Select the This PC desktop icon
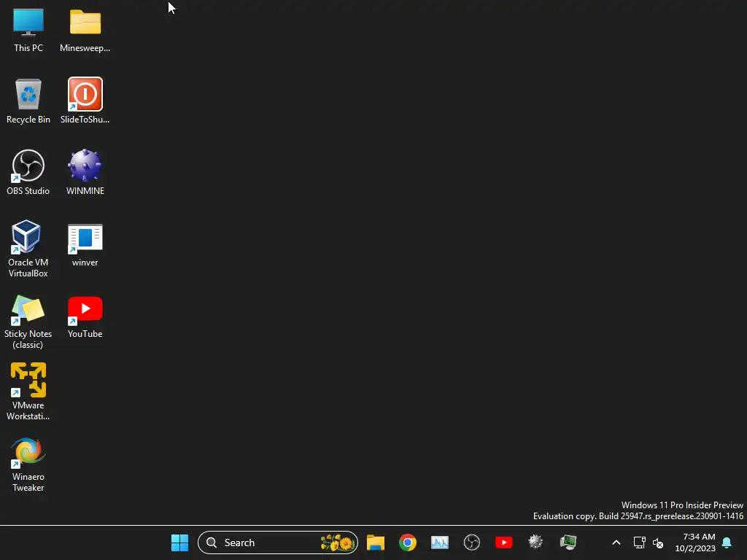This screenshot has width=747, height=560. (x=28, y=29)
